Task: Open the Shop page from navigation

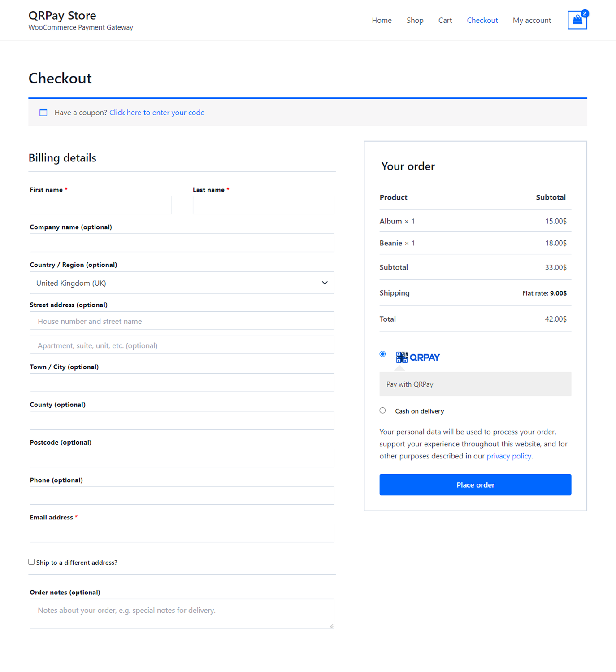Action: tap(415, 20)
